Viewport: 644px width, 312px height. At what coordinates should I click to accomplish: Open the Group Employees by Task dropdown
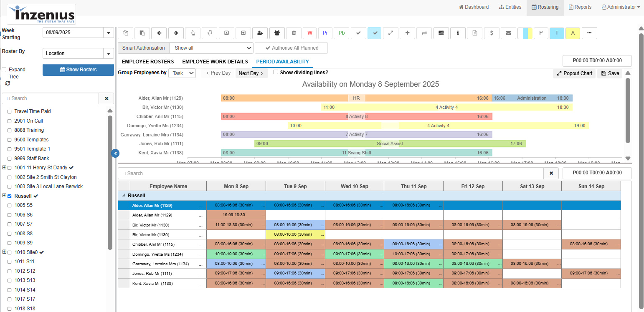(x=182, y=73)
